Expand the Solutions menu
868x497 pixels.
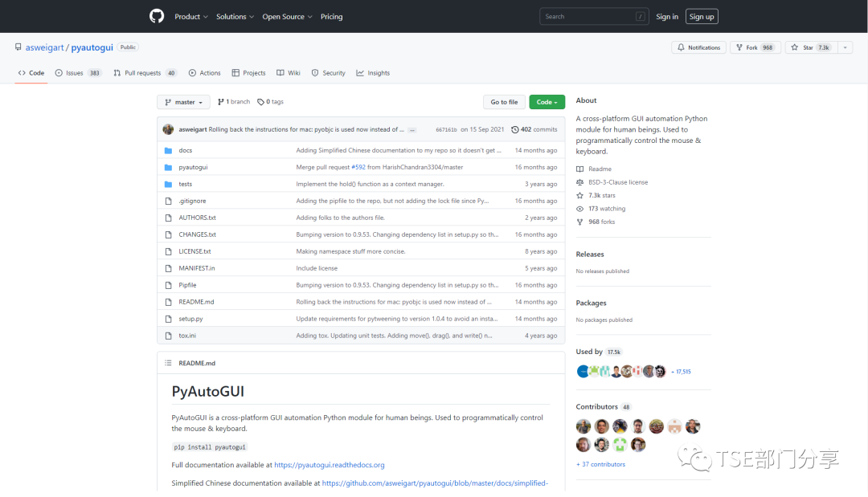point(235,17)
